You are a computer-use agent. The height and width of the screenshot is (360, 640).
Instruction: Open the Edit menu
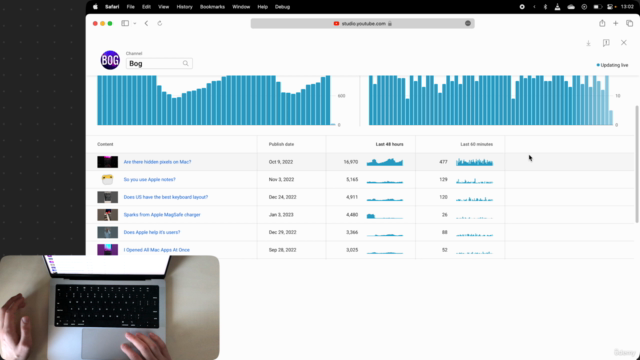pyautogui.click(x=146, y=7)
